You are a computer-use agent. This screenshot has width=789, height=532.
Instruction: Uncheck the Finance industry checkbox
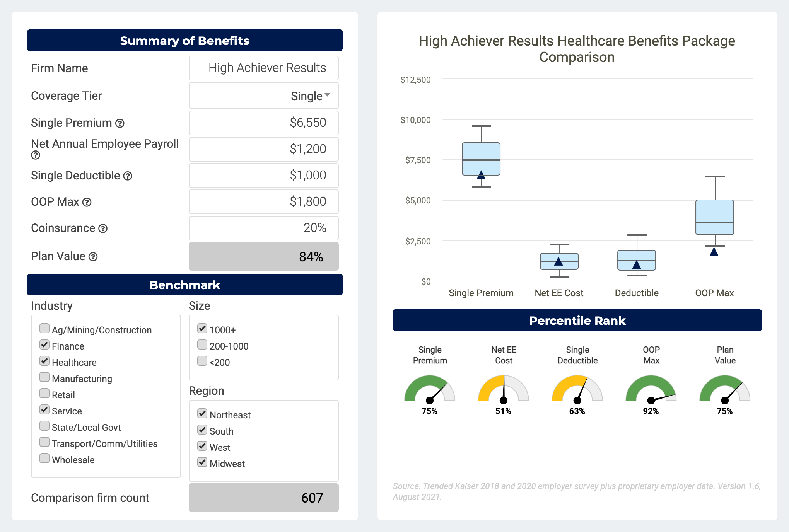(x=44, y=345)
